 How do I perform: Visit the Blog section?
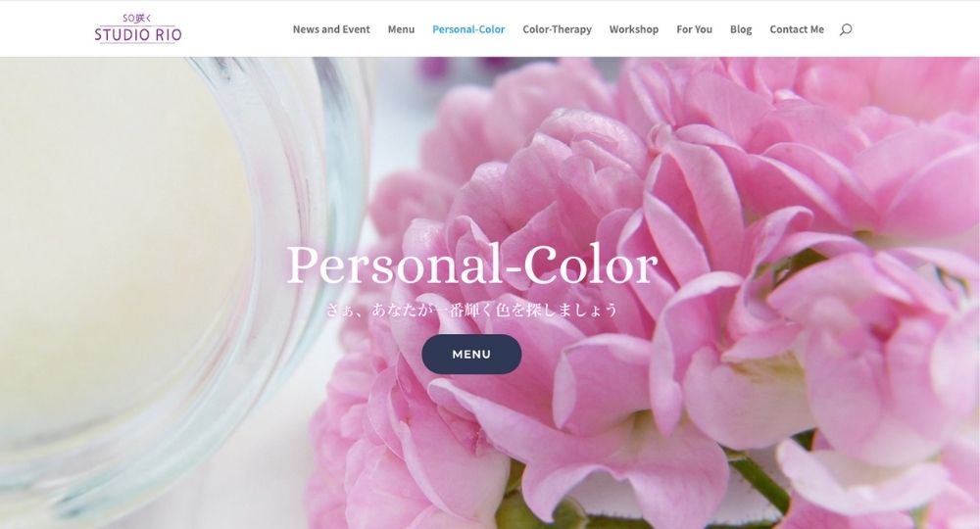point(741,29)
